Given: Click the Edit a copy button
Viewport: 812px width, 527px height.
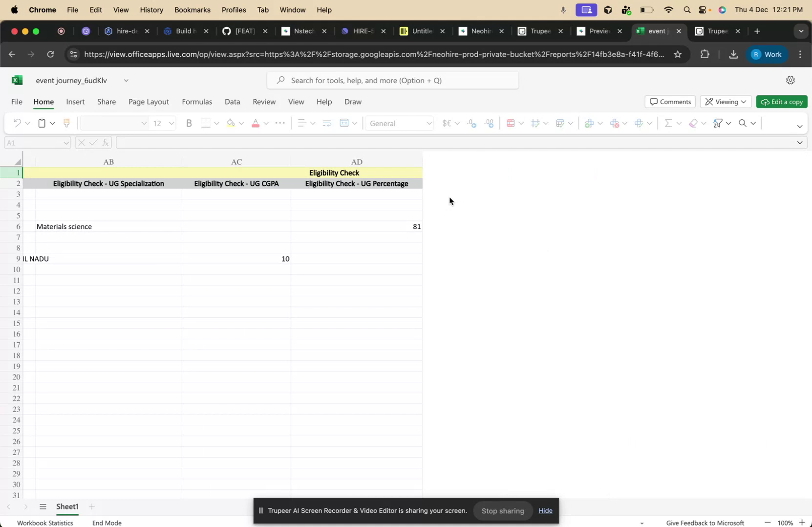Looking at the screenshot, I should (x=781, y=102).
